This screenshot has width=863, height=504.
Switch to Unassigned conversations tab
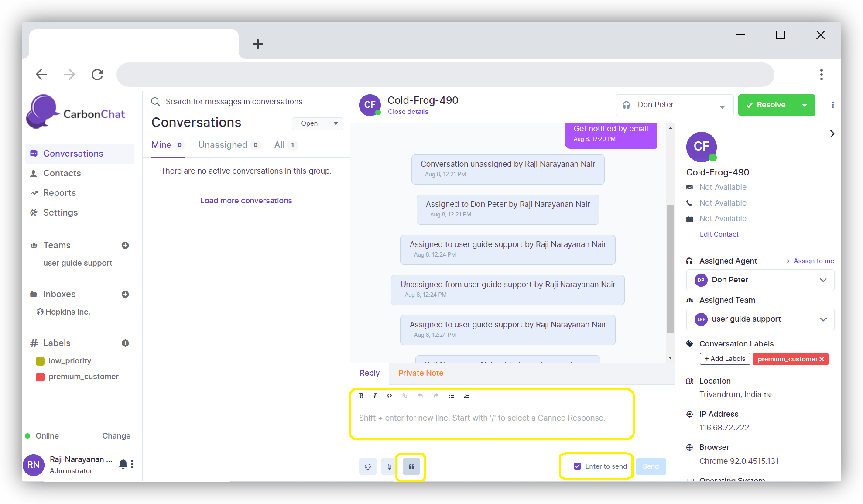coord(223,145)
